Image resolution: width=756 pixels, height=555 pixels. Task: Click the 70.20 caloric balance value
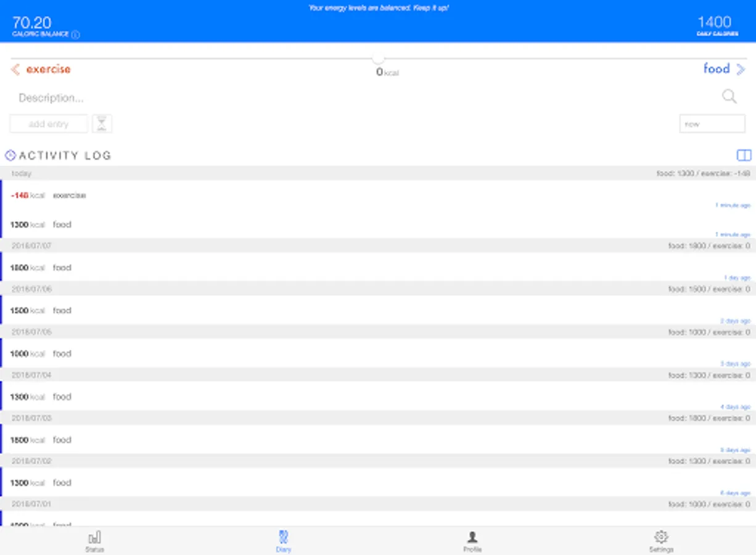point(31,23)
